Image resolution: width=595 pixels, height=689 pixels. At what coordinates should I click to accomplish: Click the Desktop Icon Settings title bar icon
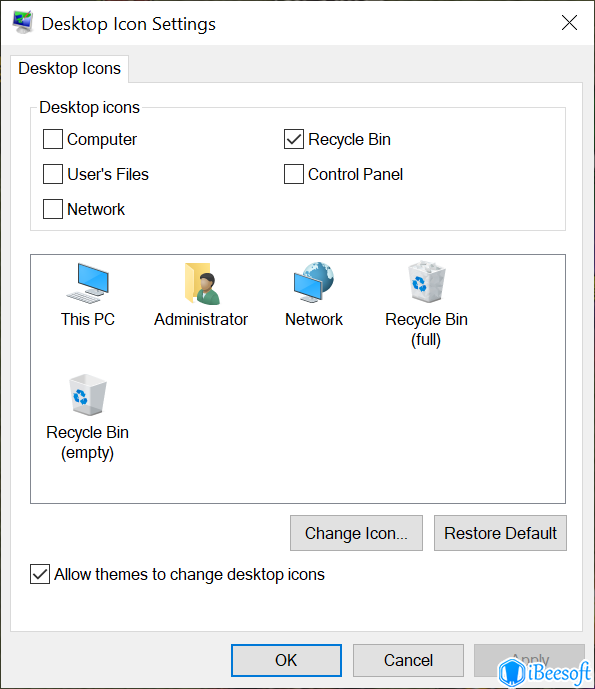(x=23, y=23)
